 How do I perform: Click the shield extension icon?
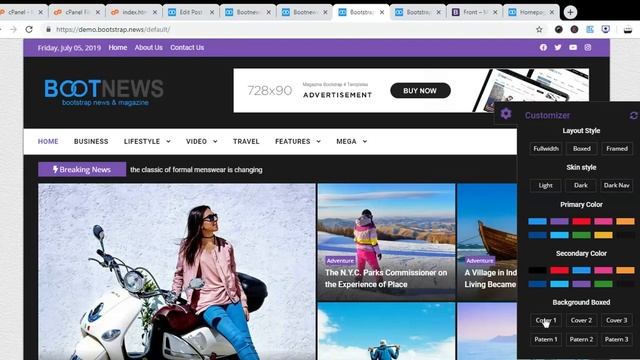coord(606,29)
